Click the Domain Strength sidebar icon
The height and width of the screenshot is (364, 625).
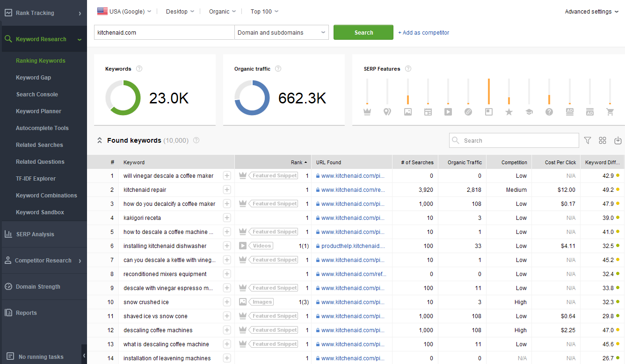(x=8, y=287)
